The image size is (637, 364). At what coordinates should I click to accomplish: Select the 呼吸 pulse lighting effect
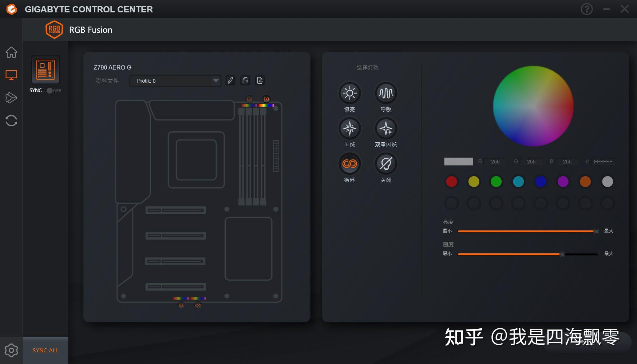pos(386,93)
